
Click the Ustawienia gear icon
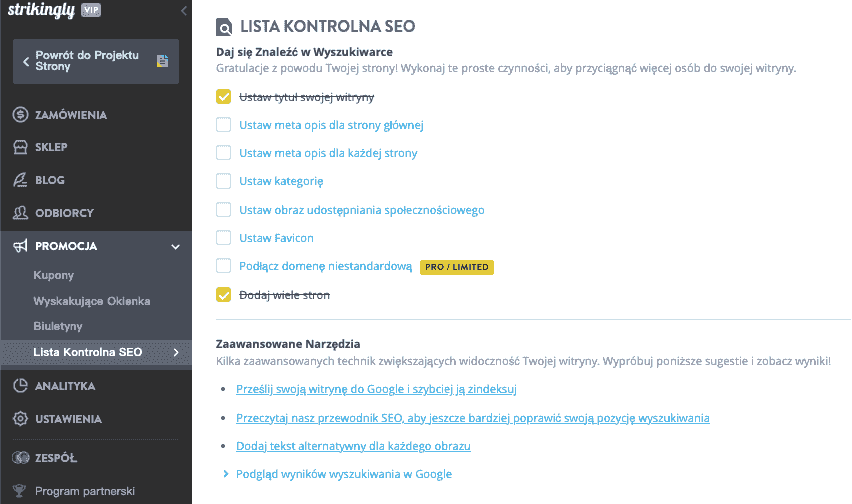click(x=20, y=419)
